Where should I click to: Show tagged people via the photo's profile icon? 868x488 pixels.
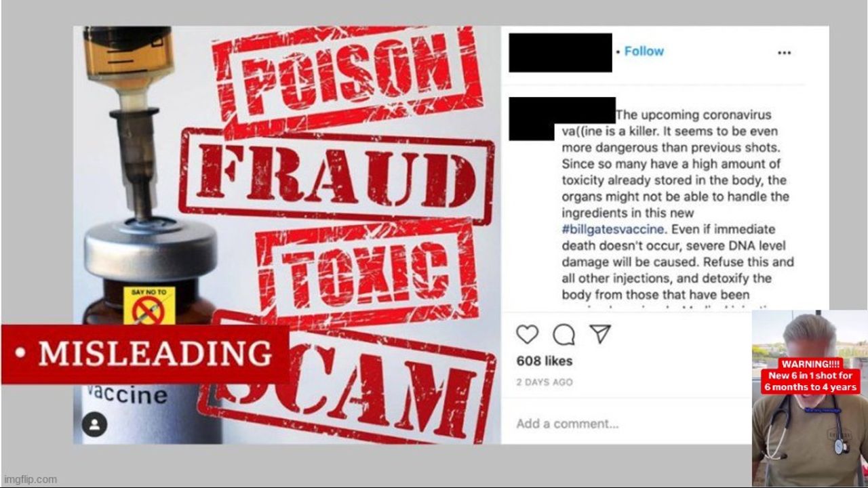95,425
